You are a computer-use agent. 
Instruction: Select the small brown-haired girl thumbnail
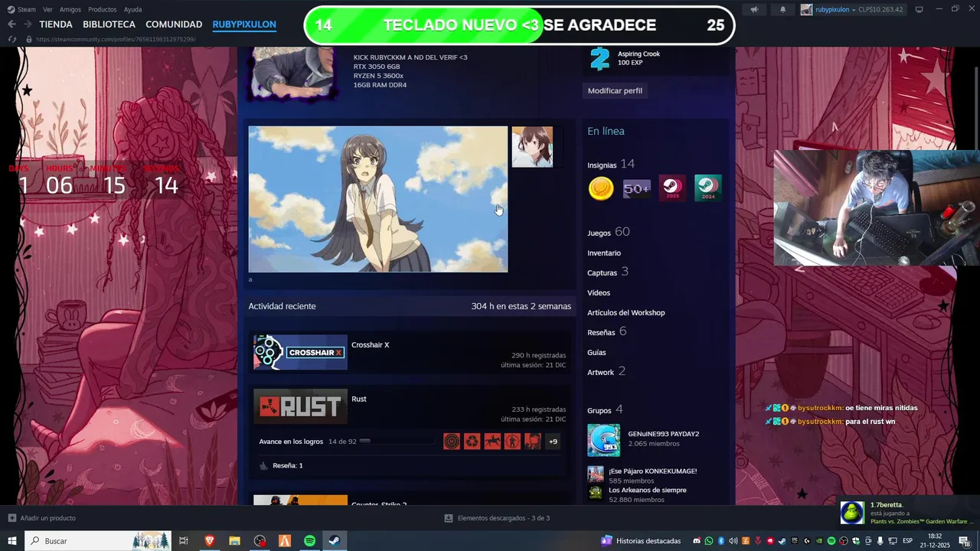[x=532, y=147]
